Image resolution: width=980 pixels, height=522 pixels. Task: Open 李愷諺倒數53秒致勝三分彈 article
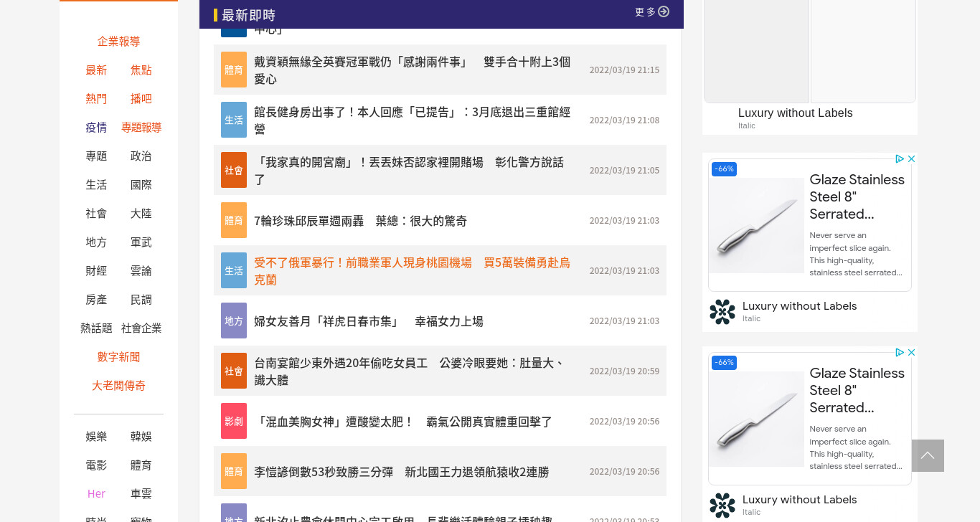click(401, 472)
